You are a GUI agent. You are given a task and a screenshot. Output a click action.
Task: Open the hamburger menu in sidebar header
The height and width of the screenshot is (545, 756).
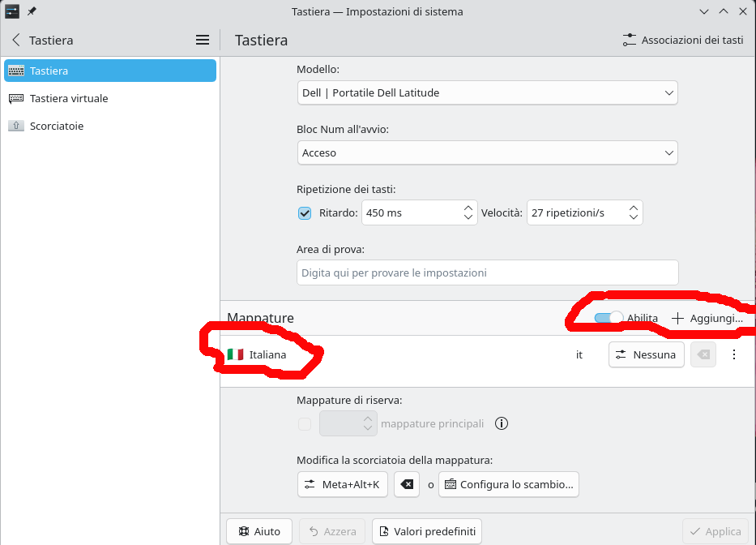tap(203, 40)
